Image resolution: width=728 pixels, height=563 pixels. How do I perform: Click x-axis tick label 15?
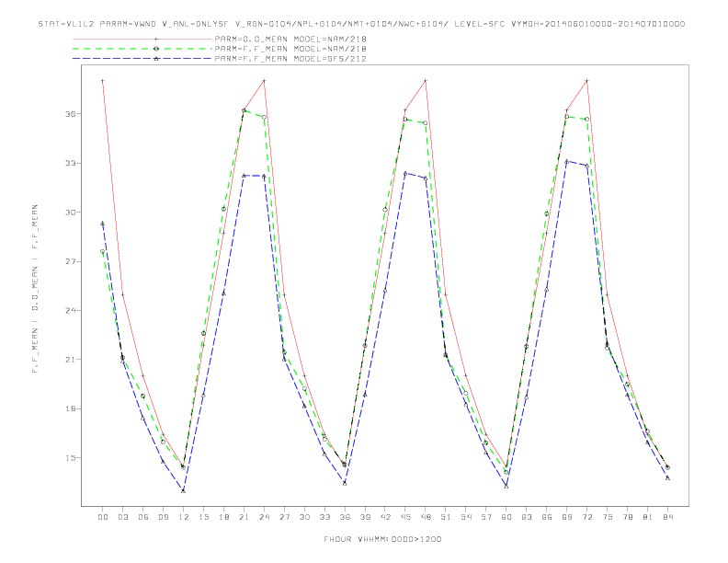[x=203, y=517]
